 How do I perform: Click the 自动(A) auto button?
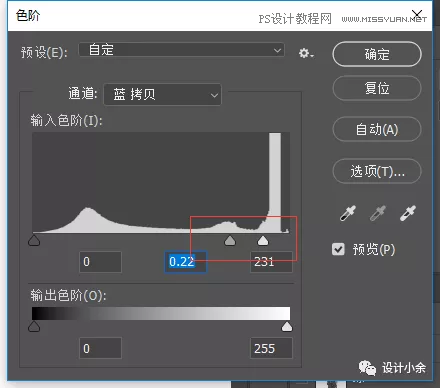(377, 129)
